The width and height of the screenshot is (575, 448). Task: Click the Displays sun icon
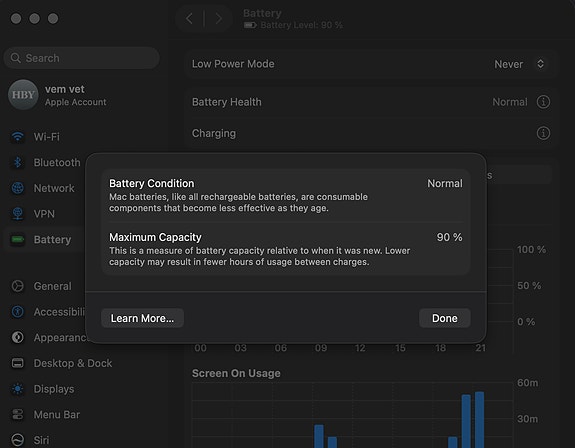click(x=18, y=389)
